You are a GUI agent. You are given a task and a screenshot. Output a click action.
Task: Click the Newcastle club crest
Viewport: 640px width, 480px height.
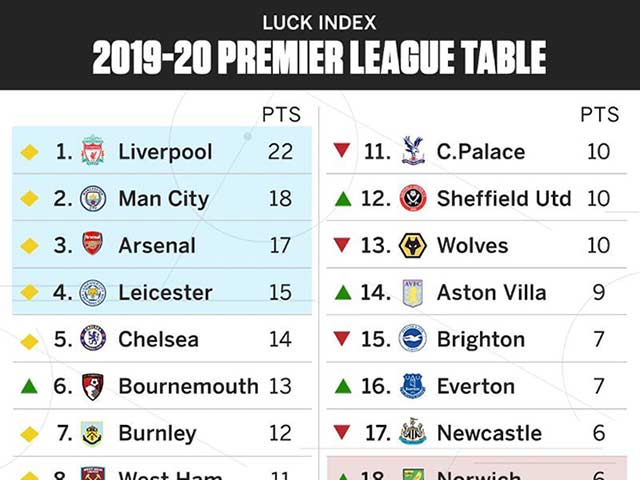pyautogui.click(x=412, y=433)
